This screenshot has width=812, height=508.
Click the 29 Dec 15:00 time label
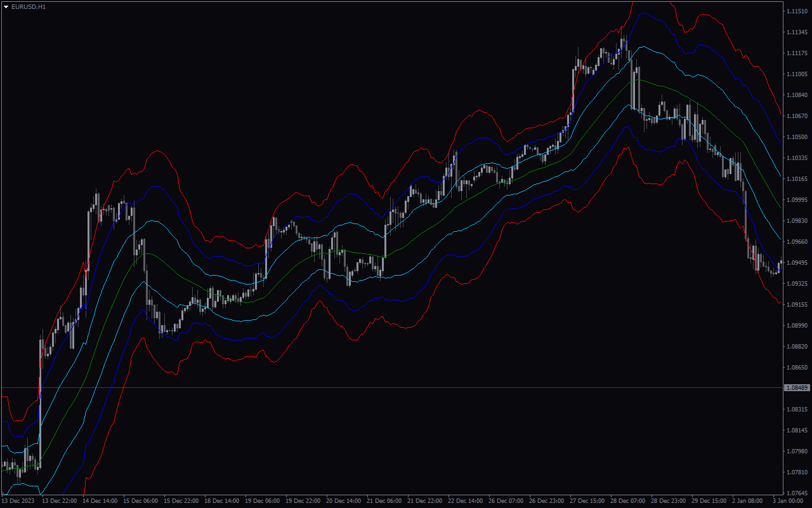click(709, 501)
